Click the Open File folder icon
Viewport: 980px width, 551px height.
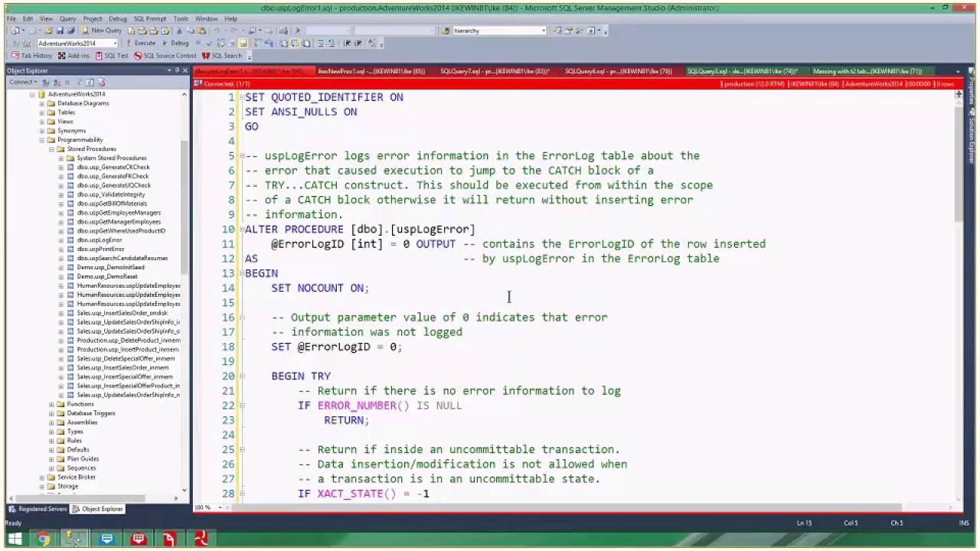(x=48, y=31)
